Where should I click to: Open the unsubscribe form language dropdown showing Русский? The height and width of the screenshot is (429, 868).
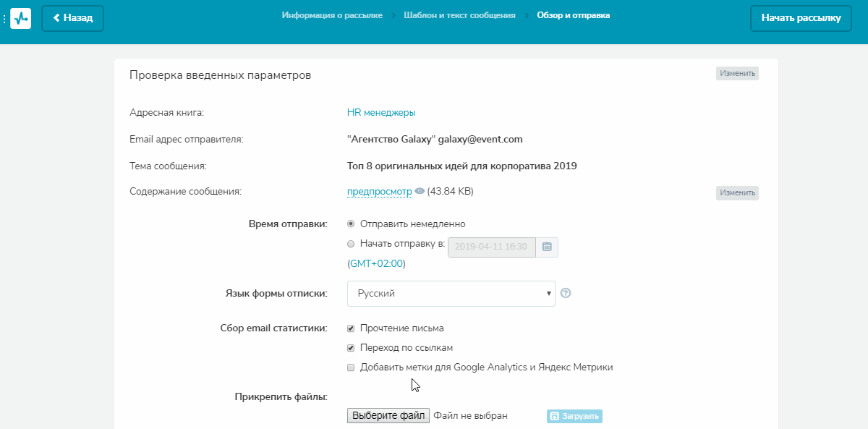[451, 293]
